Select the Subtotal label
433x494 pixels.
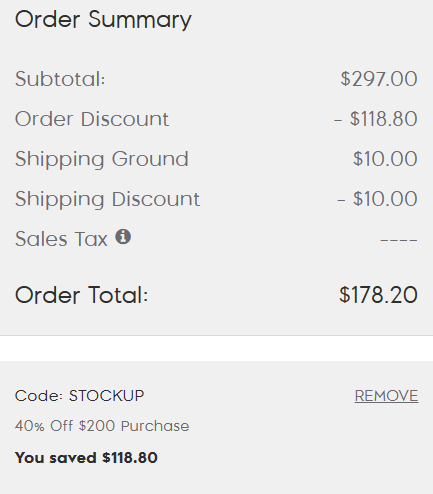pos(60,79)
